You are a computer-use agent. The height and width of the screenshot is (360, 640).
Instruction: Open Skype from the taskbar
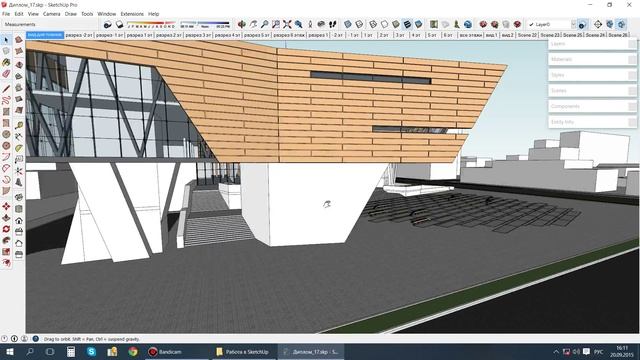(x=91, y=352)
